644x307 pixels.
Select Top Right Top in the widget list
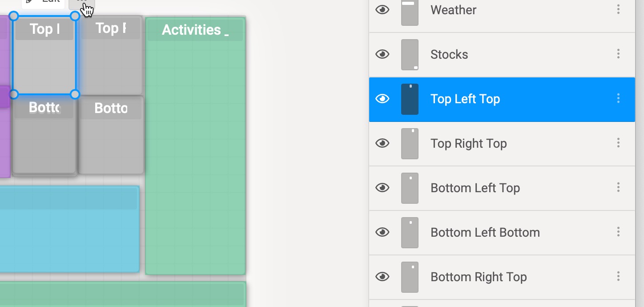[468, 143]
